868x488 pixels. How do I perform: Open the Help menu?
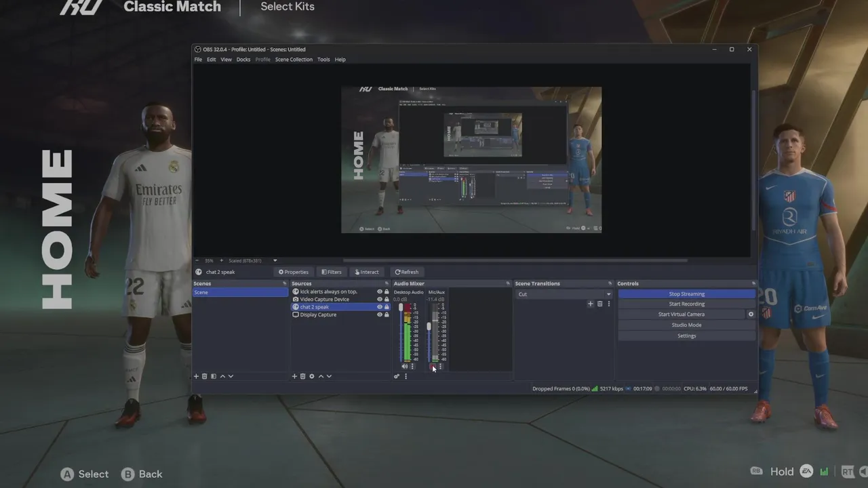[x=340, y=60]
